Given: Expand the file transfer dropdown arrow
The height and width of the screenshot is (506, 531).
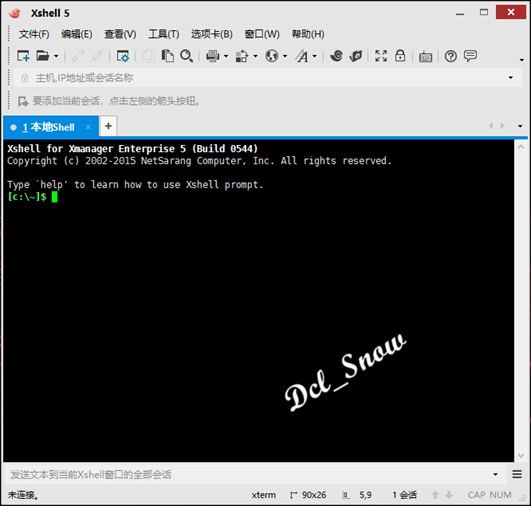Looking at the screenshot, I should 255,56.
